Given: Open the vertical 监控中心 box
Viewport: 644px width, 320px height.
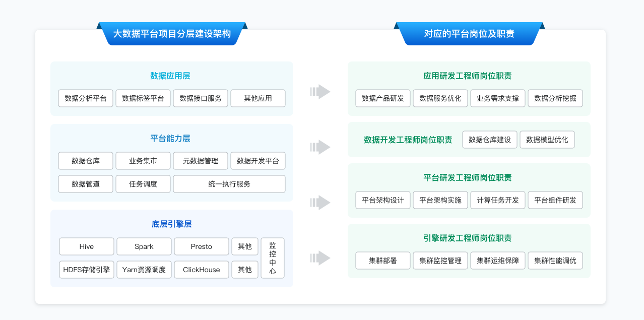Looking at the screenshot, I should coord(273,258).
